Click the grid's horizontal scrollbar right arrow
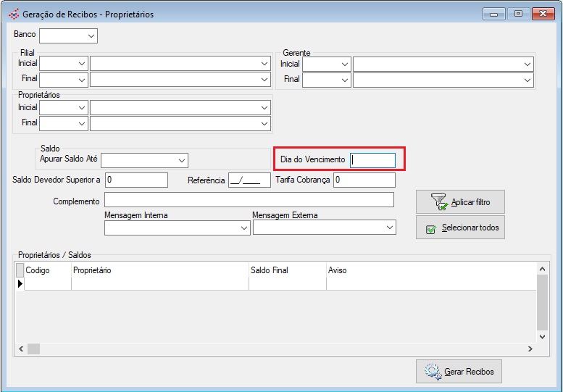The width and height of the screenshot is (563, 392). 530,349
